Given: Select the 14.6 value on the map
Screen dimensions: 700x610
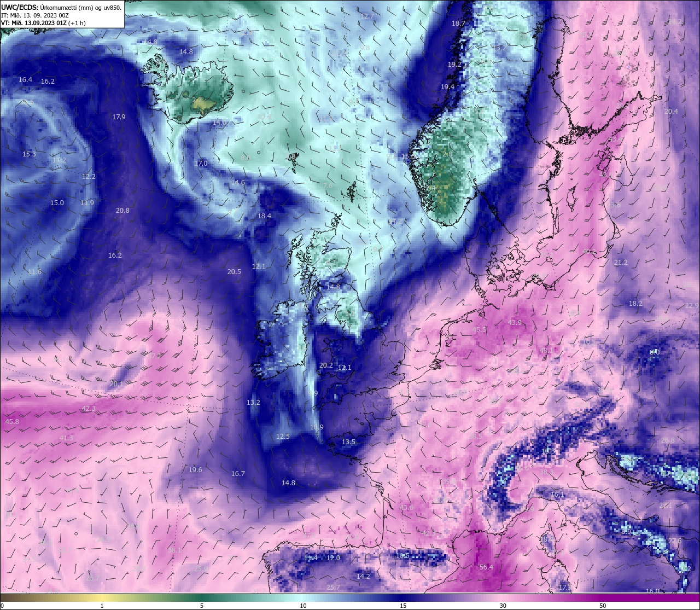Looking at the screenshot, I should pyautogui.click(x=238, y=182).
